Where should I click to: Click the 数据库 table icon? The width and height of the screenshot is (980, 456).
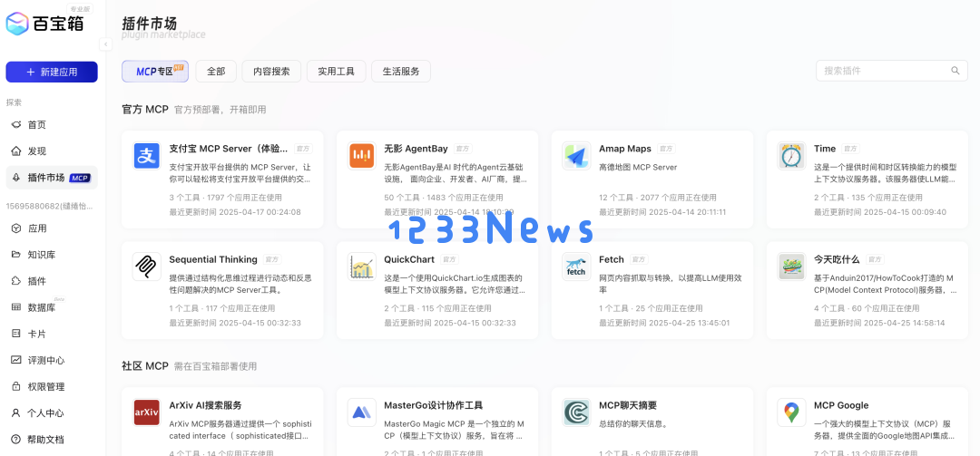pos(16,307)
